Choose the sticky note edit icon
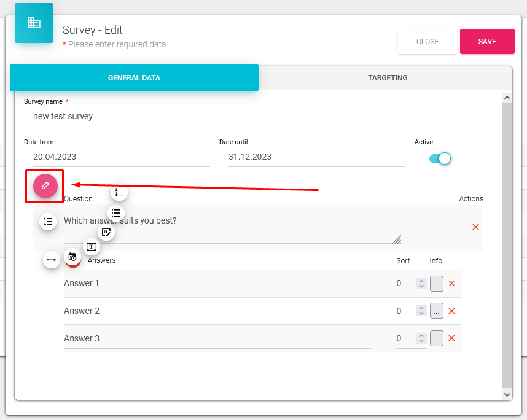This screenshot has height=420, width=527. [x=106, y=232]
